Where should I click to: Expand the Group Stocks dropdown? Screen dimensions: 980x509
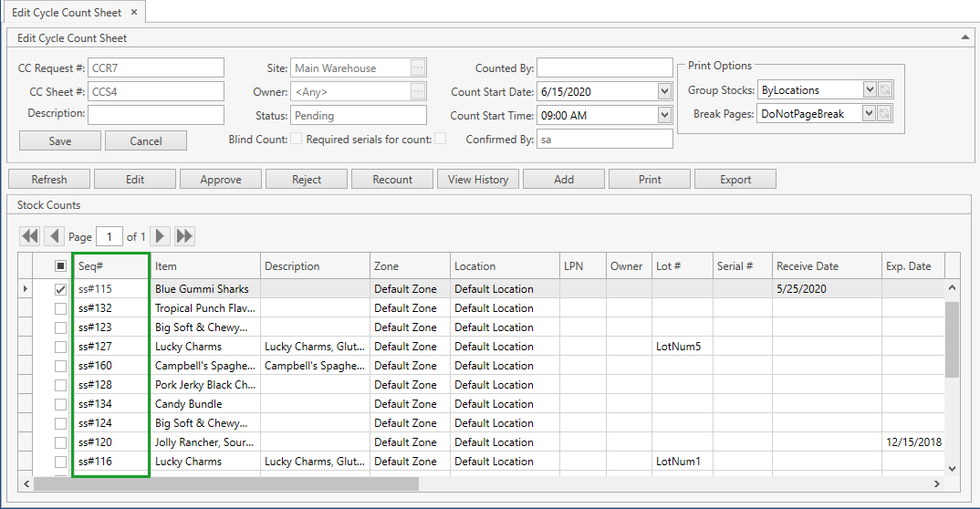870,89
